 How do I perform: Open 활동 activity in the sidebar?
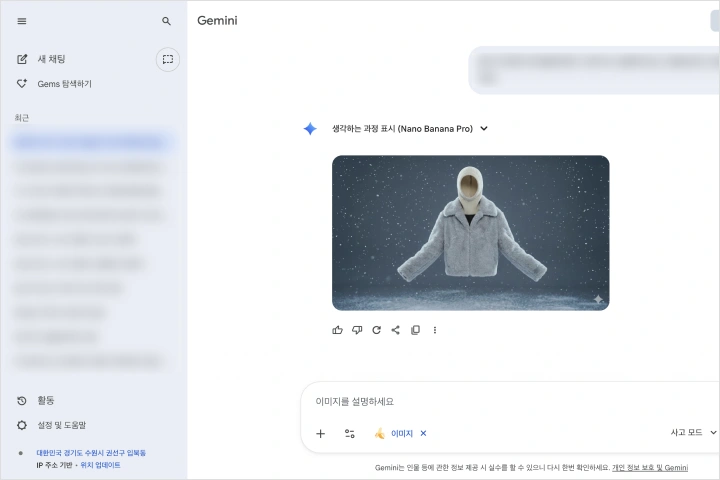36,401
